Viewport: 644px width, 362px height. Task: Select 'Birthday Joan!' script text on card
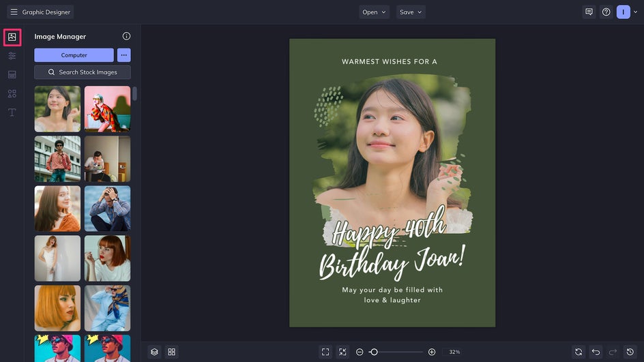click(x=392, y=262)
